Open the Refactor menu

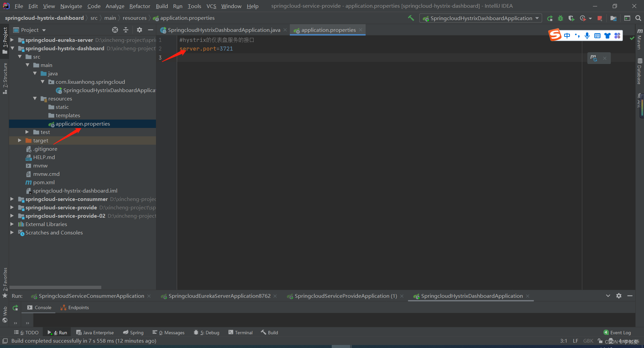tap(140, 6)
